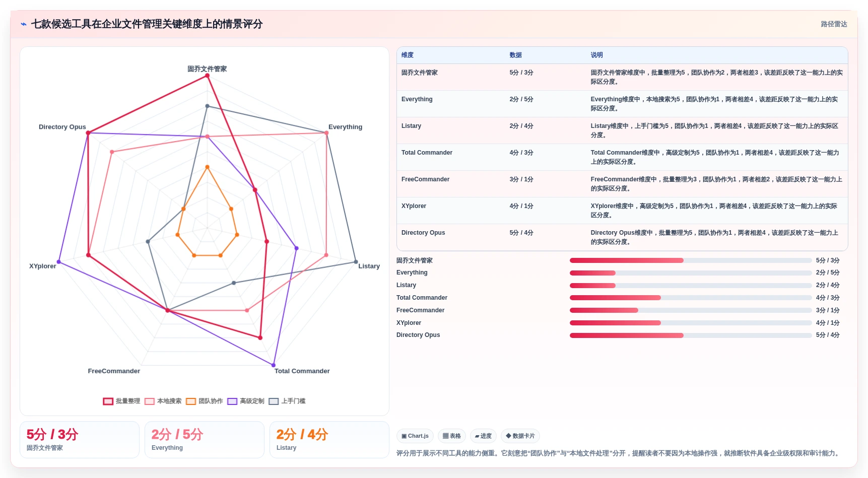Click 4分 / 3分 value in Total Commander table row
This screenshot has width=868, height=478.
point(521,153)
